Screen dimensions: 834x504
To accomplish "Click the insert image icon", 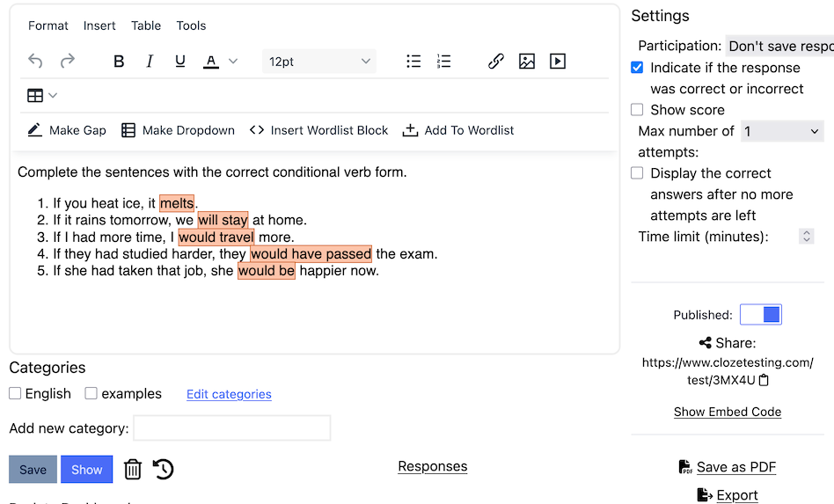I will pyautogui.click(x=527, y=62).
